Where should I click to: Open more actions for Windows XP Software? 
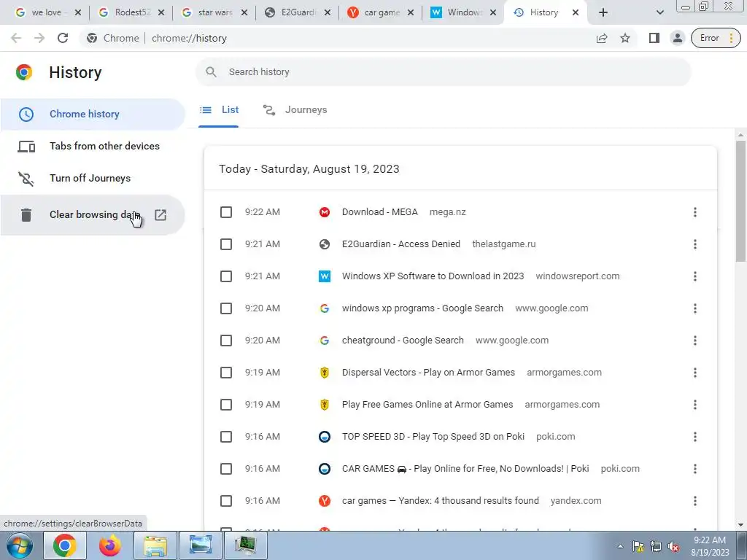click(x=695, y=276)
